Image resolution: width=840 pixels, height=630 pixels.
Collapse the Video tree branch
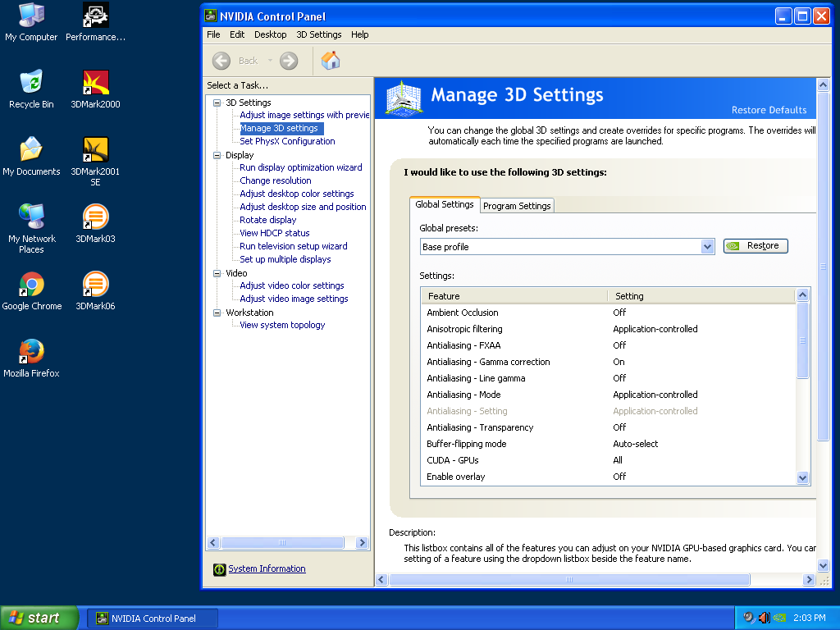tap(217, 272)
